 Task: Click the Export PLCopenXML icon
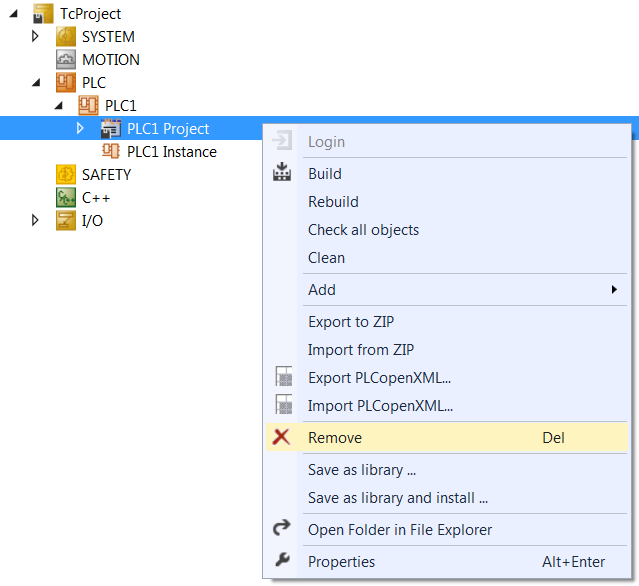coord(284,376)
